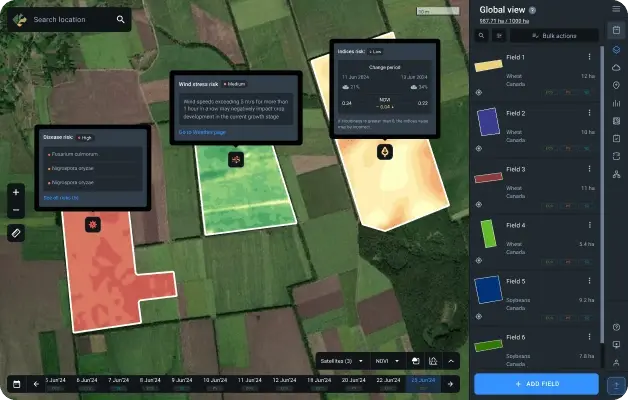Image resolution: width=628 pixels, height=400 pixels.
Task: Toggle locate target icon for Field 2
Action: tap(479, 148)
